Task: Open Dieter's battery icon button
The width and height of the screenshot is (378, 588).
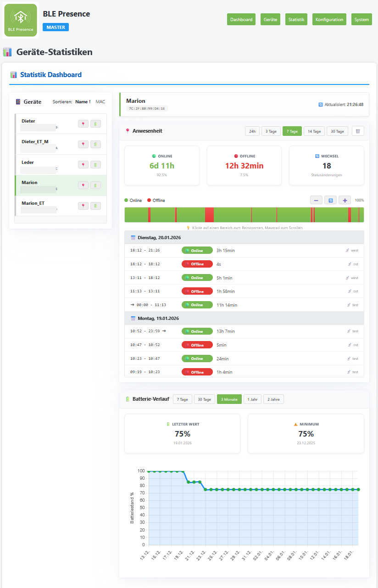Action: click(x=95, y=124)
